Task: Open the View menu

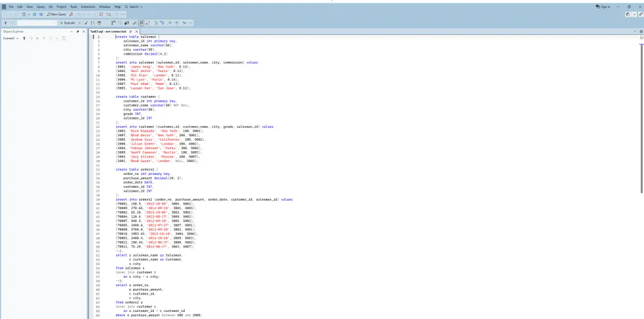Action: tap(30, 7)
